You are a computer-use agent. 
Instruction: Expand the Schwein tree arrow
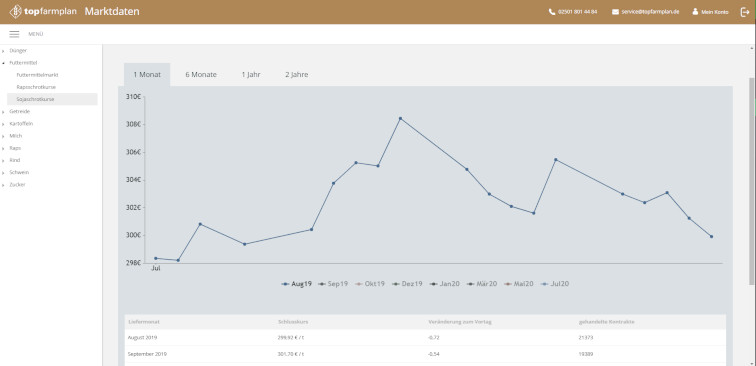tap(3, 173)
